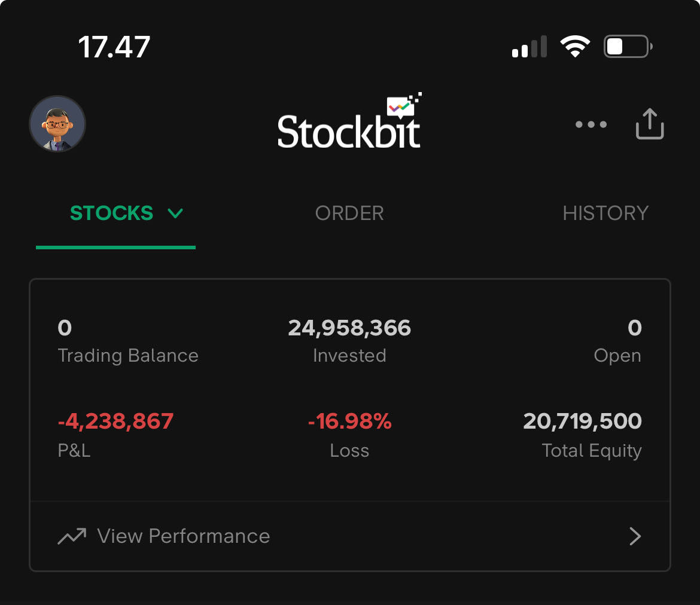The image size is (700, 605).
Task: Tap the trending chart icon beside View Performance
Action: click(72, 536)
